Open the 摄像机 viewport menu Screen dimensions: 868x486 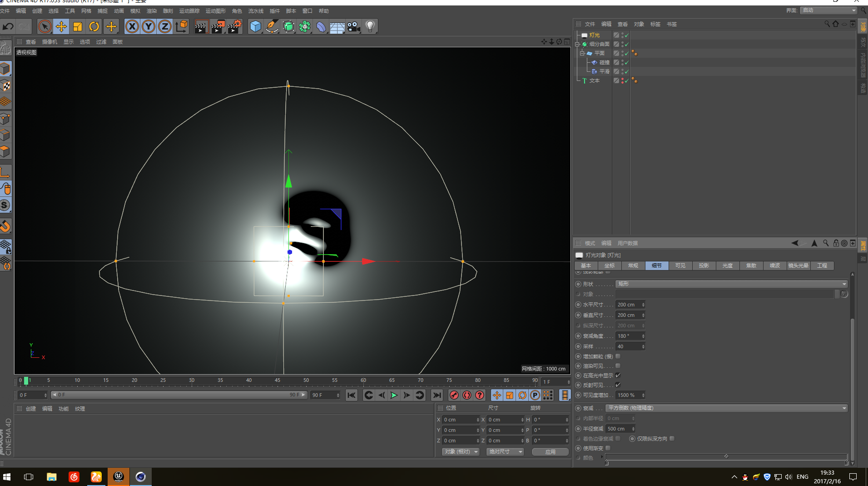(50, 42)
